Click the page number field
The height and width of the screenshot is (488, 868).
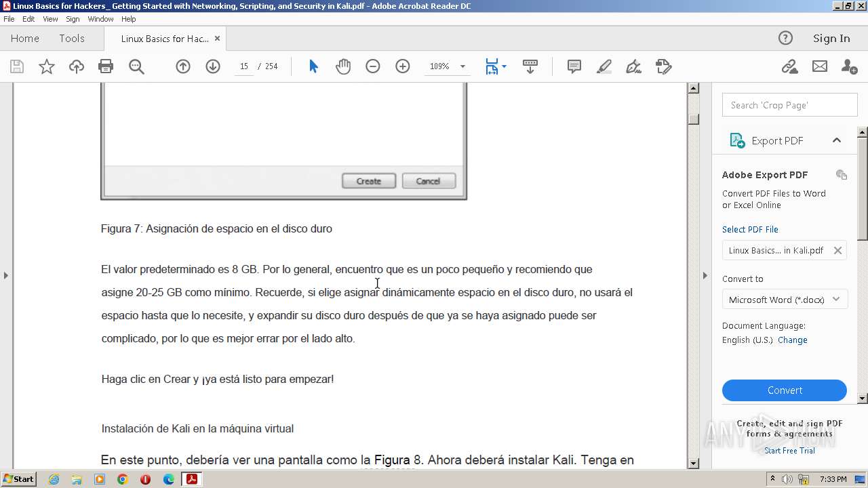pos(244,66)
